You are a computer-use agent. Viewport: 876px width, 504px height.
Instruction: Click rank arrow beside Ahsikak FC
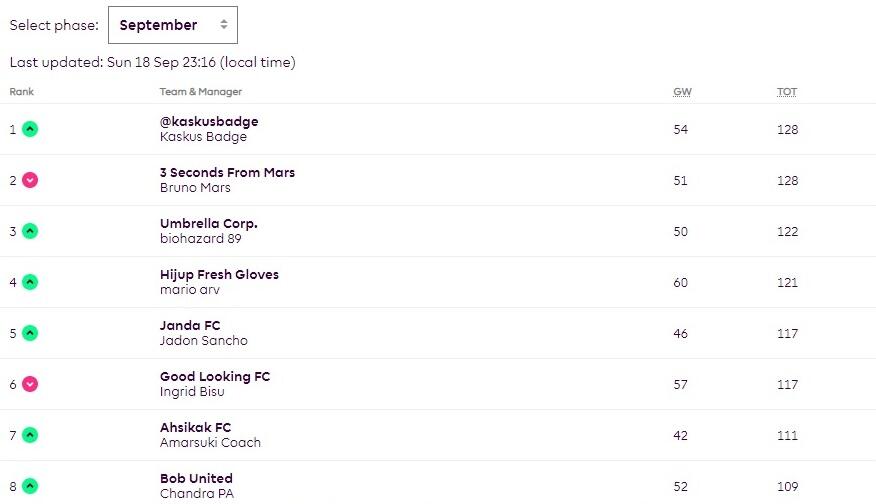coord(30,435)
